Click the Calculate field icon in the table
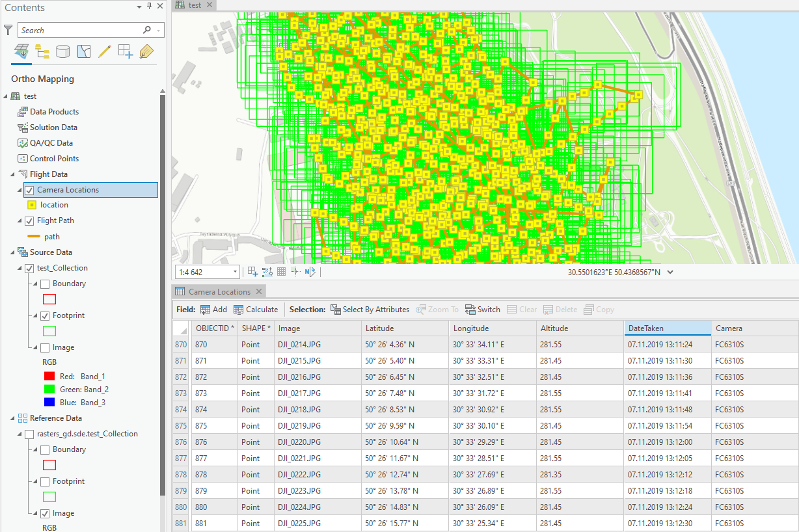 tap(238, 309)
